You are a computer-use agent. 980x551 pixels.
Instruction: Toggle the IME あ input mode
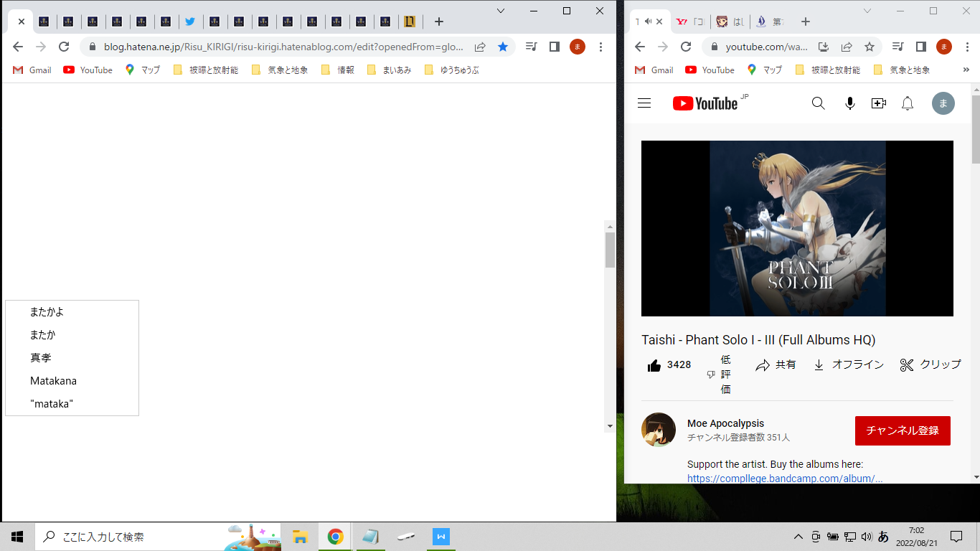pos(884,537)
